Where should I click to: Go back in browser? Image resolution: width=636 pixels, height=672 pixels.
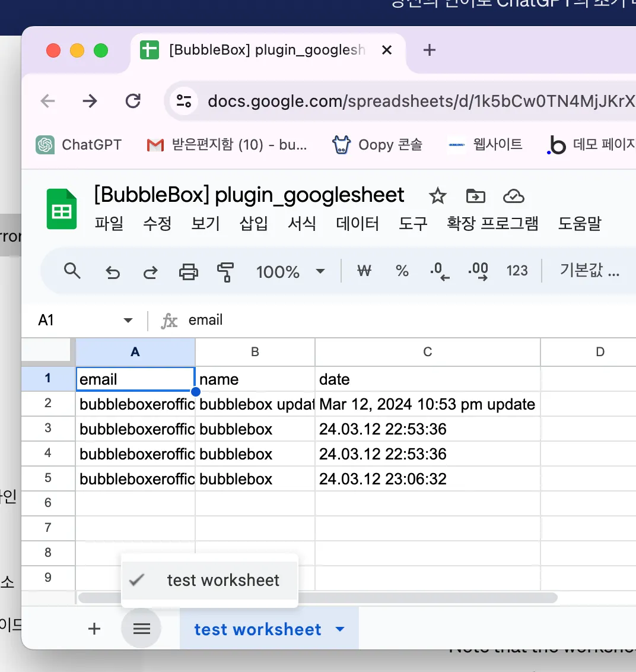47,101
